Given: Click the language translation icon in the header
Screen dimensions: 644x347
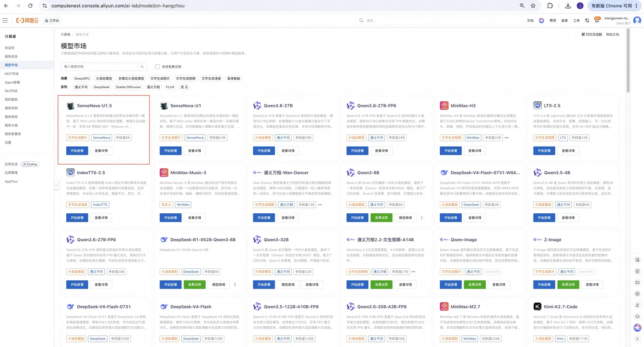Looking at the screenshot, I should coord(587,21).
